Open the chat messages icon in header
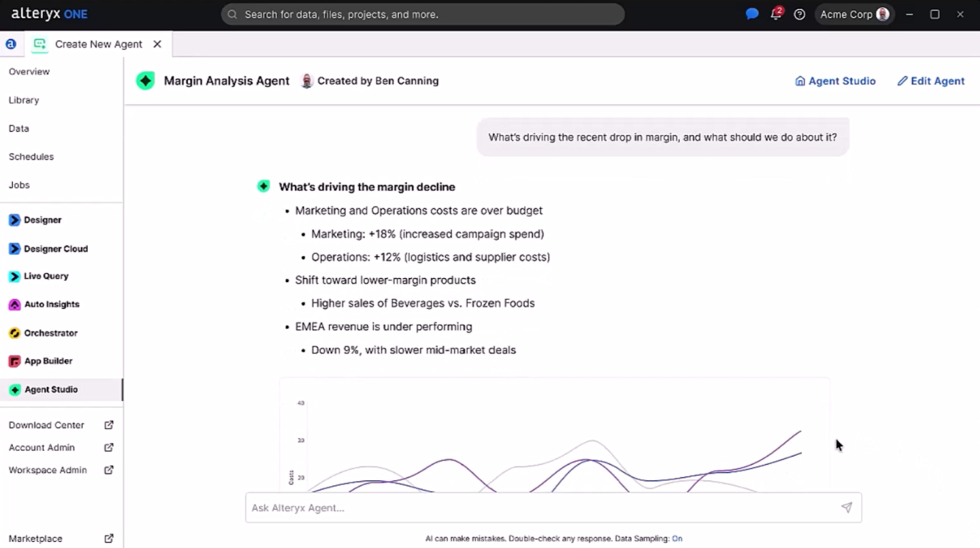The width and height of the screenshot is (980, 548). pyautogui.click(x=752, y=14)
